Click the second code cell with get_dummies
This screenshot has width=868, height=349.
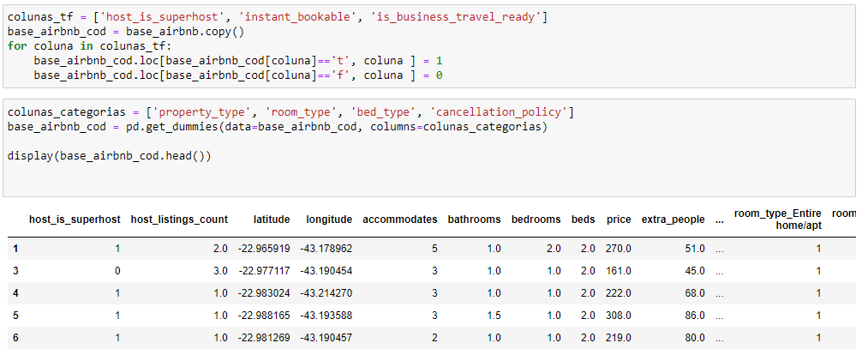click(429, 147)
